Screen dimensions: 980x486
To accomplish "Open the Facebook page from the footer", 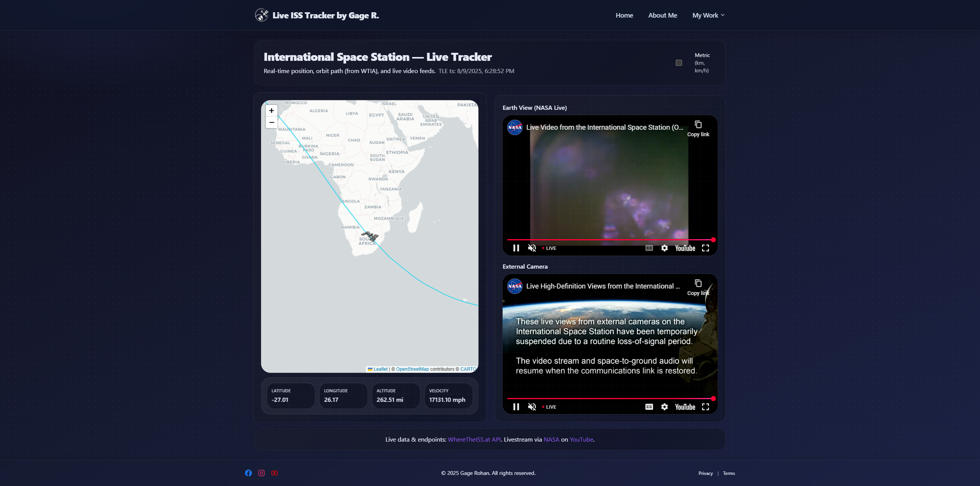I will pos(248,473).
